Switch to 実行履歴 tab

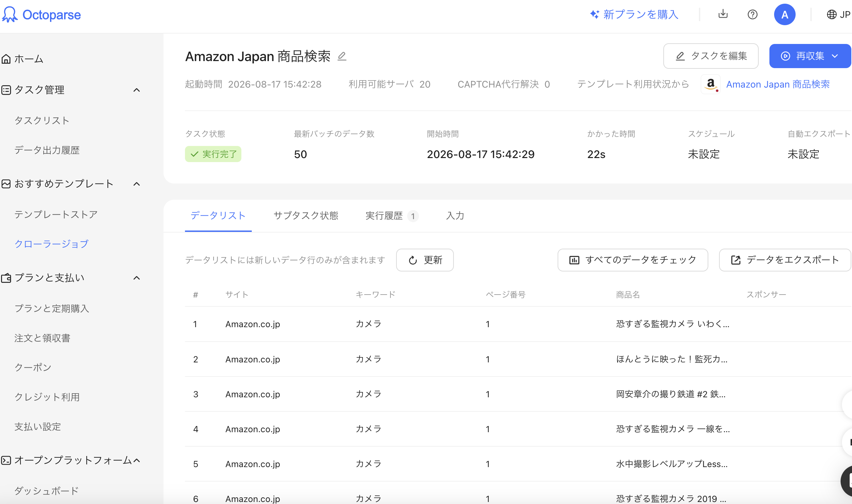[392, 216]
